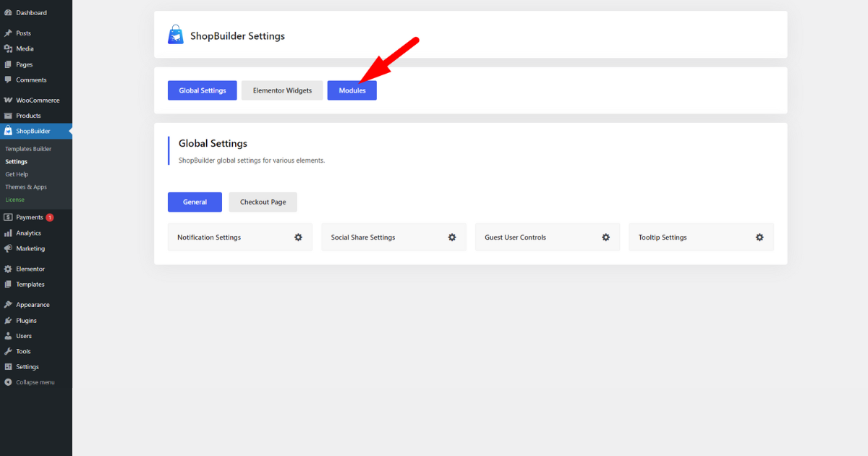Open the Marketing menu label
868x456 pixels.
point(30,248)
